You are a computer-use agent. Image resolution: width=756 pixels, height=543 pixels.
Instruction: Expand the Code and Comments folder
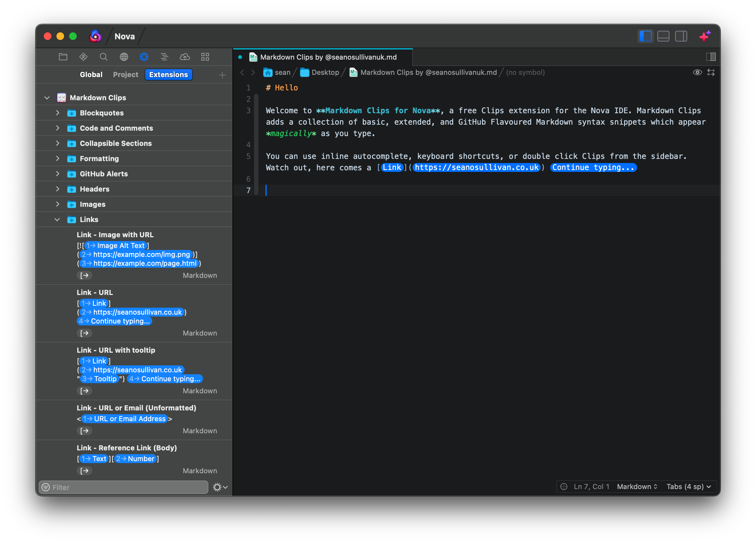coord(57,128)
